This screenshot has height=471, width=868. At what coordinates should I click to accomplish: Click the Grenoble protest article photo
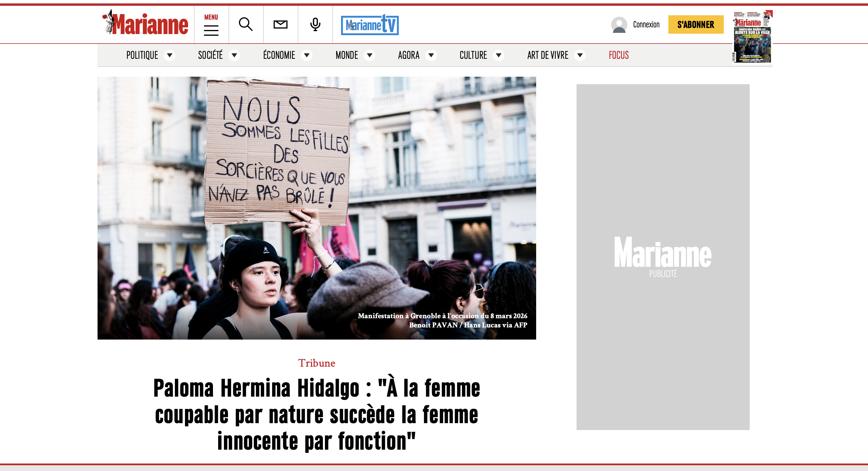pyautogui.click(x=316, y=208)
